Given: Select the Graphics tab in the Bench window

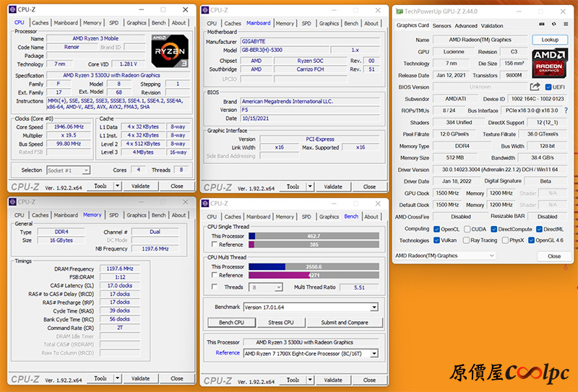Looking at the screenshot, I should click(x=329, y=217).
